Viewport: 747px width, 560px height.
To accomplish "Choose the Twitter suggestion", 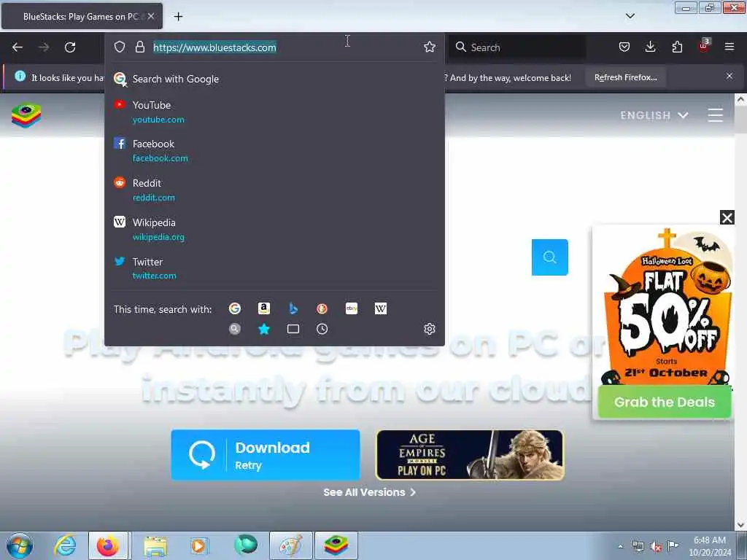I will (x=274, y=268).
